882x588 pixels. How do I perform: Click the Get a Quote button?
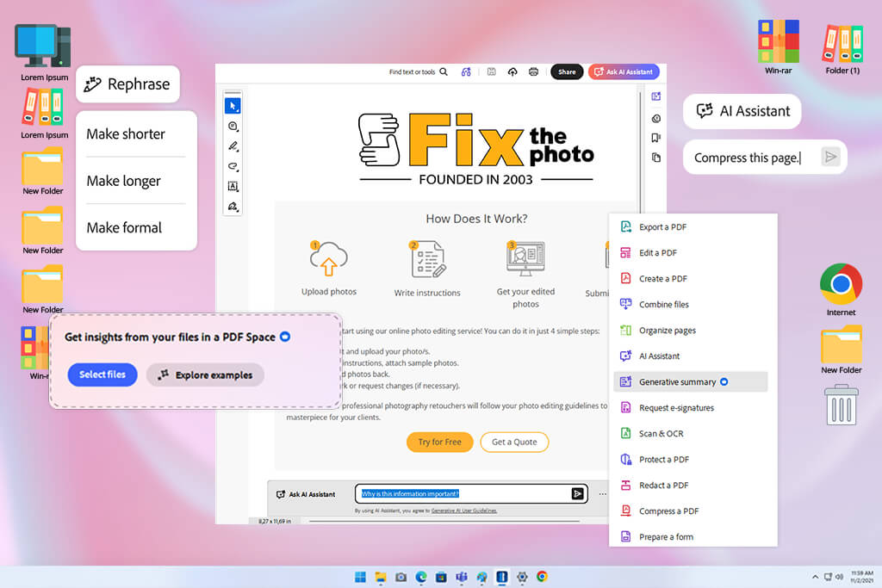point(514,442)
